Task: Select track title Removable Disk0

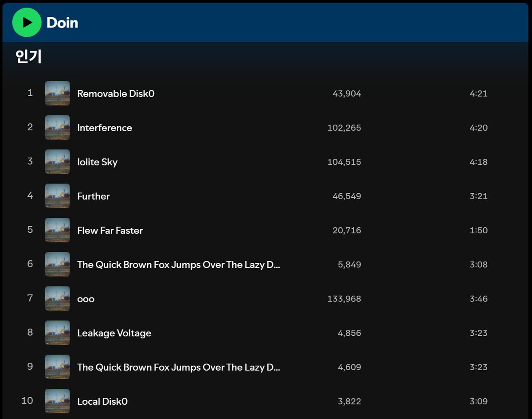Action: point(116,94)
